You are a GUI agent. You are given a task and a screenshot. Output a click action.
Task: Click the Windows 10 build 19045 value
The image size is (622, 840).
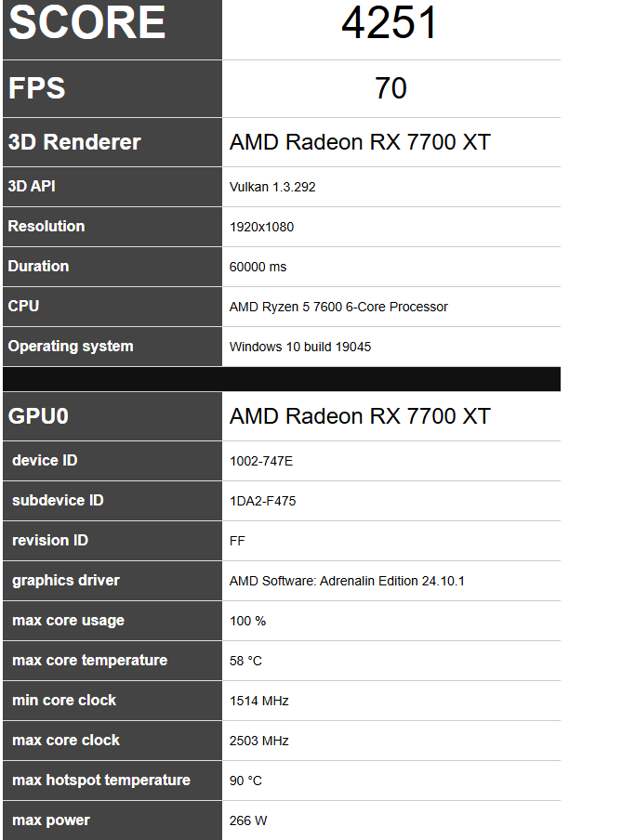(x=300, y=348)
